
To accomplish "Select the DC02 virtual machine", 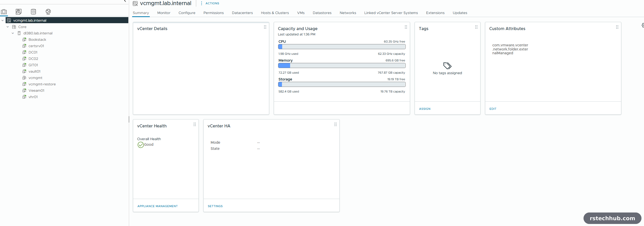I will [x=33, y=59].
